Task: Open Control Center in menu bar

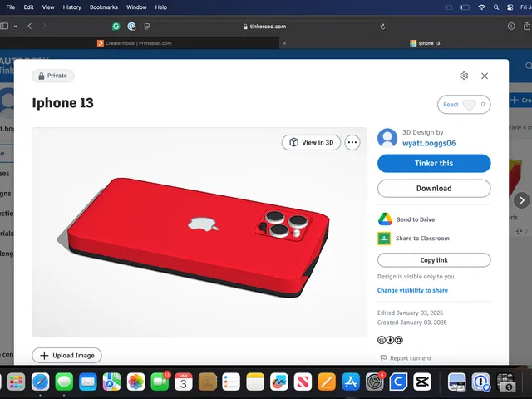Action: tap(510, 7)
